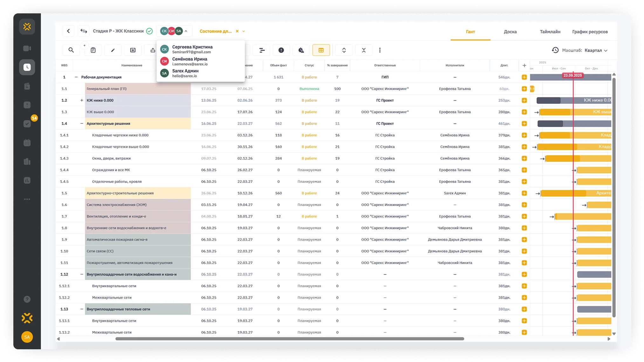Click orange plus button for Генеральный план row
Viewport: 644px width, 362px height.
[x=524, y=89]
